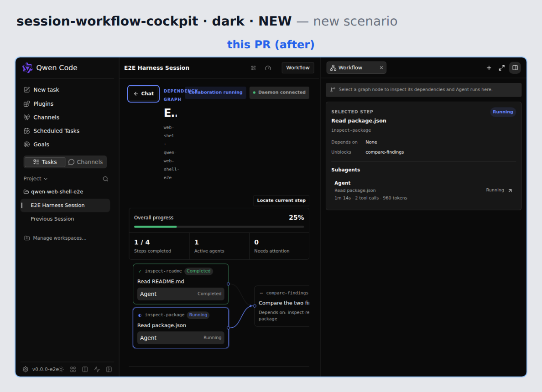Click the green checkmark on inspect-readme
Screen dimensions: 542x392
[140, 272]
